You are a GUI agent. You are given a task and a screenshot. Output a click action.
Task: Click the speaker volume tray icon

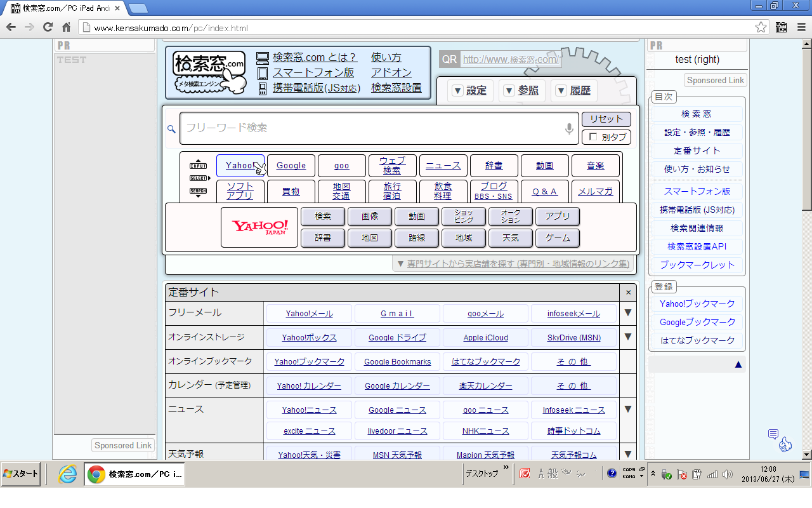click(727, 474)
